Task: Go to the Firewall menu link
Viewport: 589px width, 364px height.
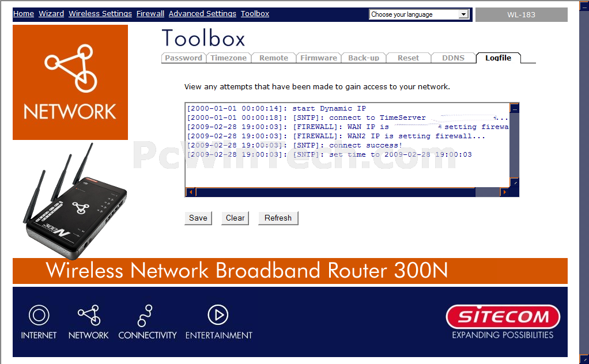Action: [150, 13]
